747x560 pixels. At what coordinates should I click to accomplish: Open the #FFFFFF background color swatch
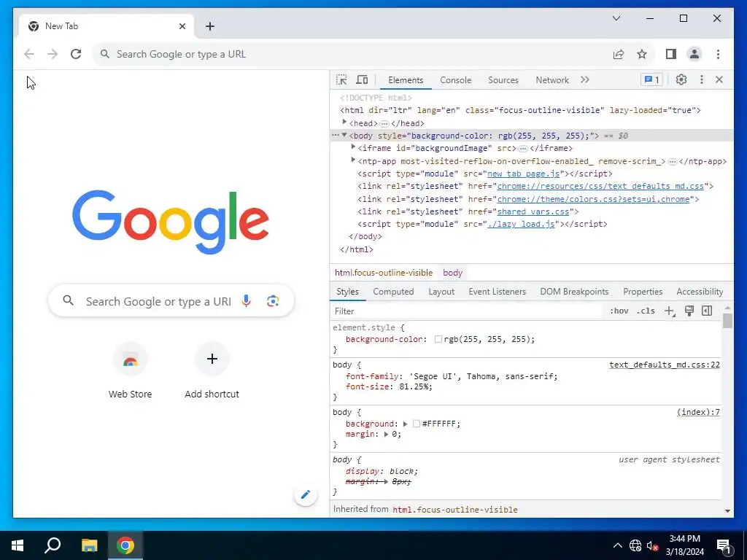click(417, 424)
